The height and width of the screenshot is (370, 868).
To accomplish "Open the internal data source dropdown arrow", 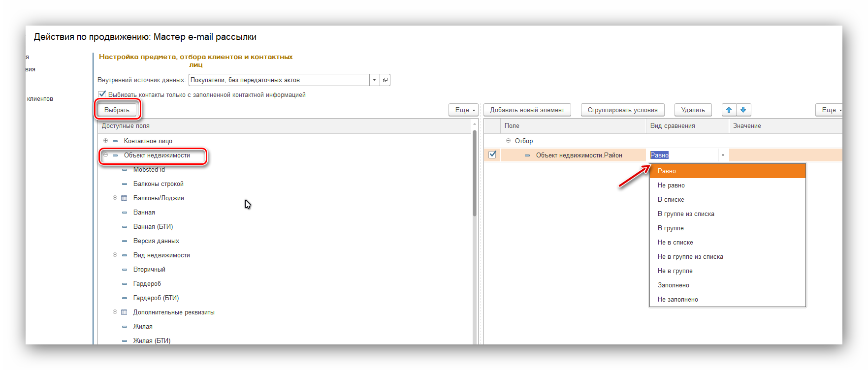I will click(374, 80).
